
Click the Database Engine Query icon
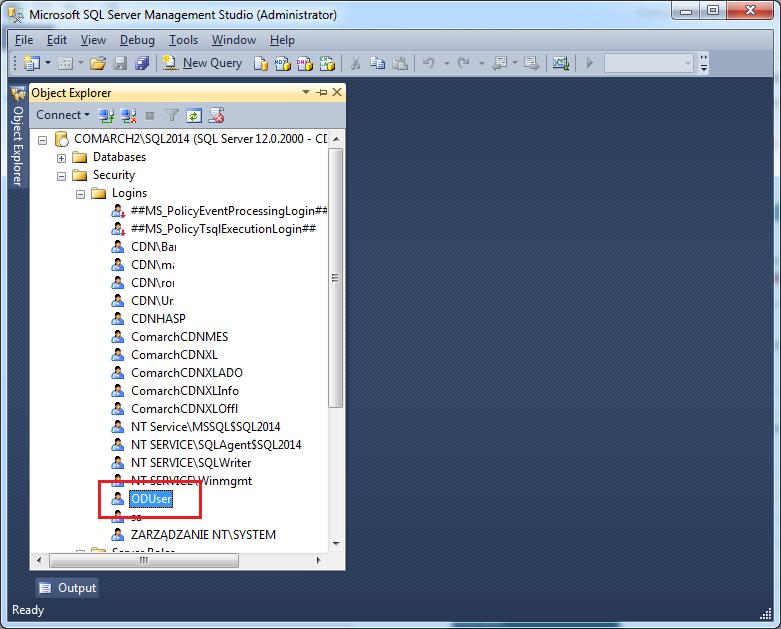pyautogui.click(x=260, y=63)
